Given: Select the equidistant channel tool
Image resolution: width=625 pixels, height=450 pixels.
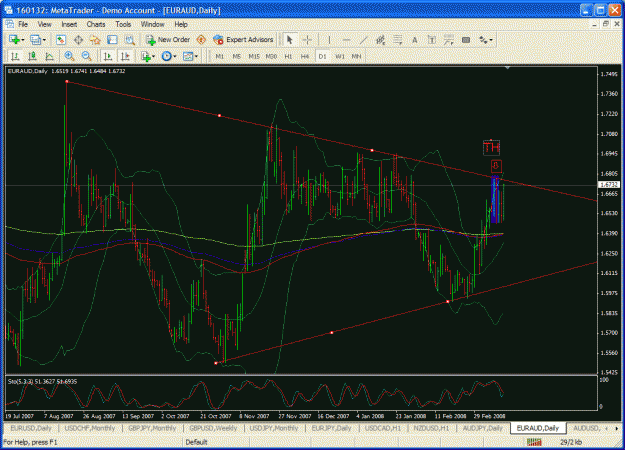Looking at the screenshot, I should (x=380, y=40).
